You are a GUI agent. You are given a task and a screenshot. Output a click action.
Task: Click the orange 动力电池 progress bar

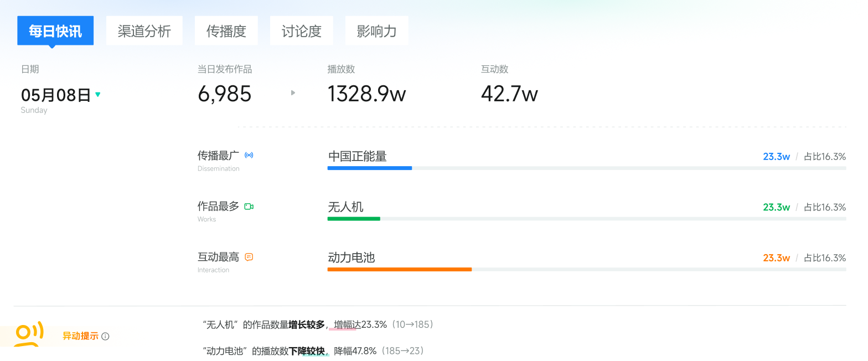coord(399,270)
